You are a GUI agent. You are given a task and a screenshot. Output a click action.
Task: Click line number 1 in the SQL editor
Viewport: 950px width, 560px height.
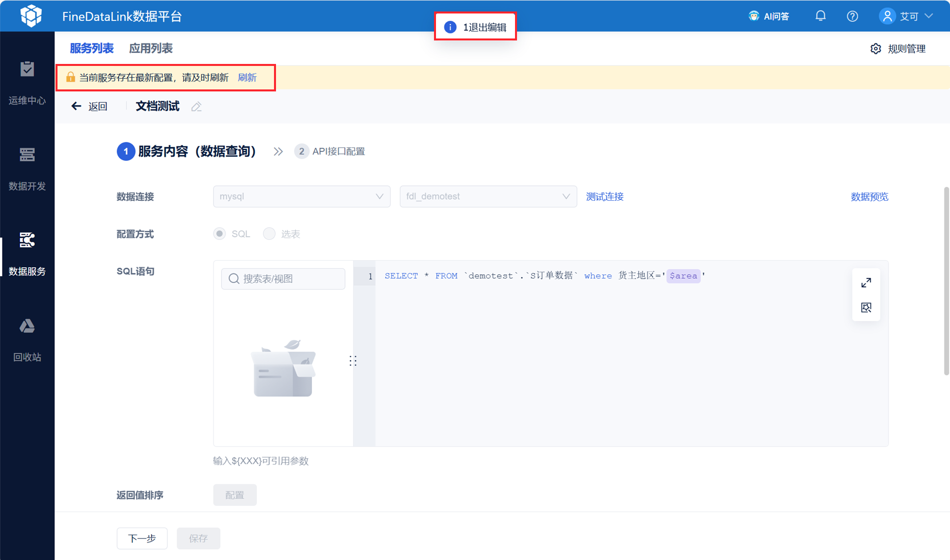click(x=370, y=276)
